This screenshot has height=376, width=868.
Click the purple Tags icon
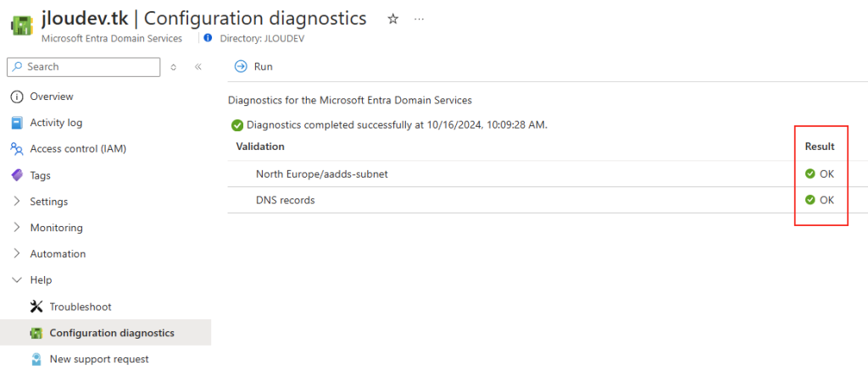tap(17, 175)
